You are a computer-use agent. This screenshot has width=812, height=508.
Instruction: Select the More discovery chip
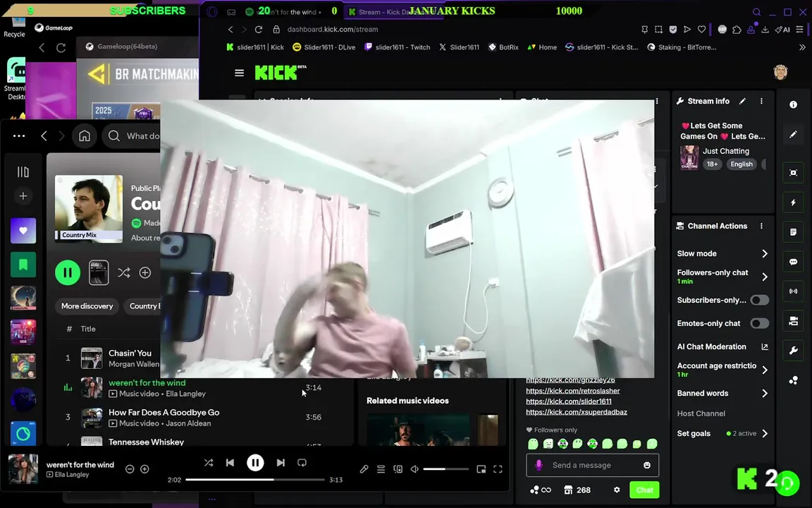(x=87, y=306)
